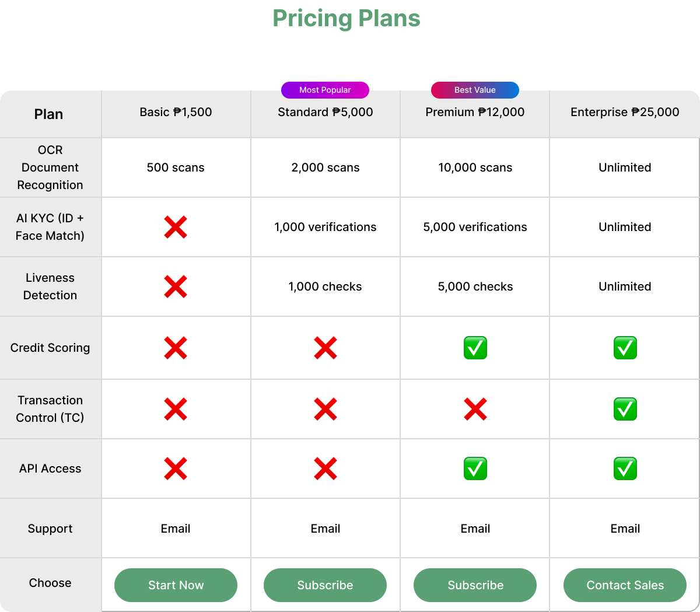Click the green checkmark for Enterprise Credit Scoring
700x612 pixels.
click(x=625, y=348)
